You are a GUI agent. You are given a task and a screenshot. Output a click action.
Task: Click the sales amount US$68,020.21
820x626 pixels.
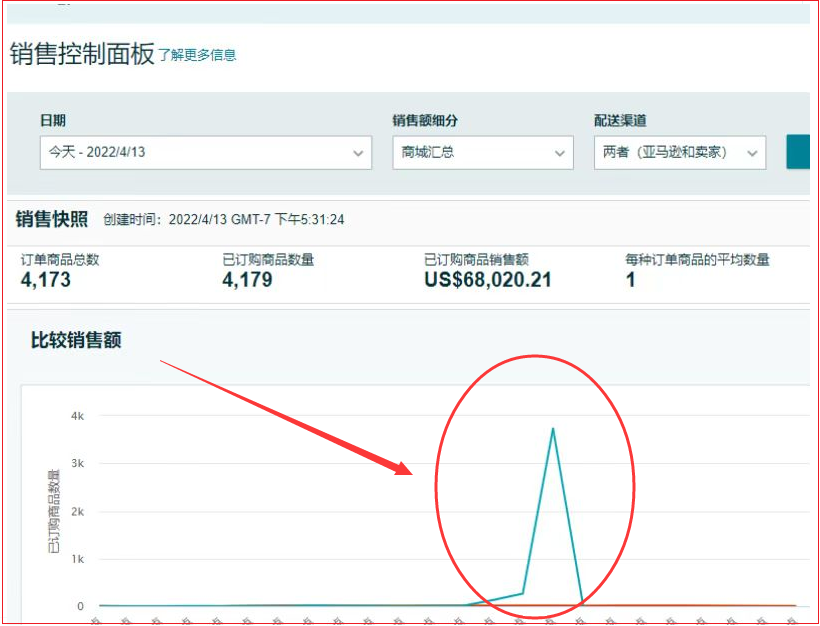coord(487,280)
